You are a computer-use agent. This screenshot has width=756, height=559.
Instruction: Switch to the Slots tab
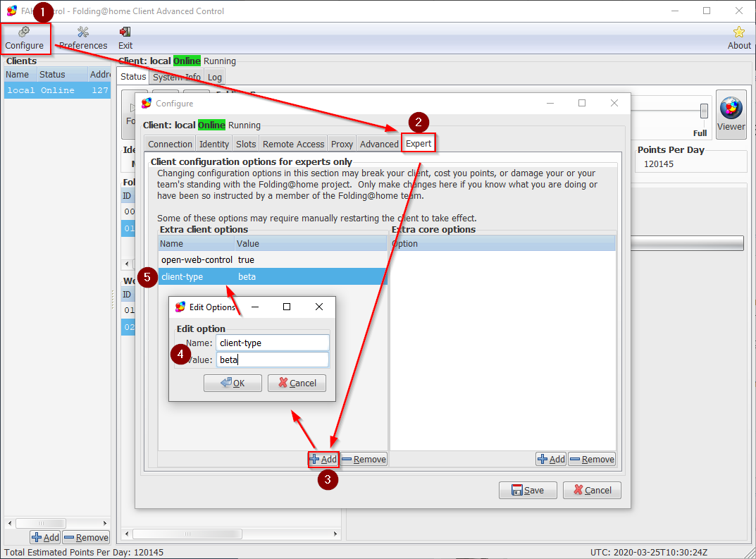(246, 144)
